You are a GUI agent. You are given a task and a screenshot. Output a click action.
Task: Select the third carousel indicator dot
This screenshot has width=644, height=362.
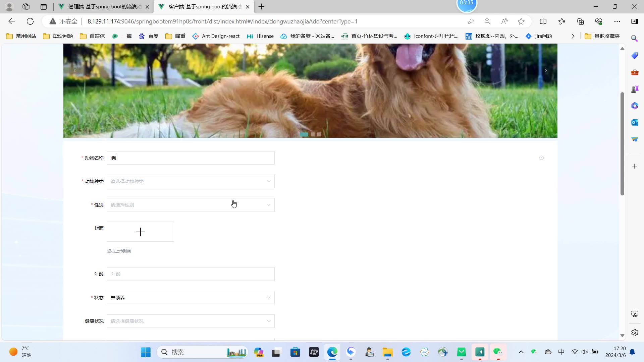tap(319, 134)
